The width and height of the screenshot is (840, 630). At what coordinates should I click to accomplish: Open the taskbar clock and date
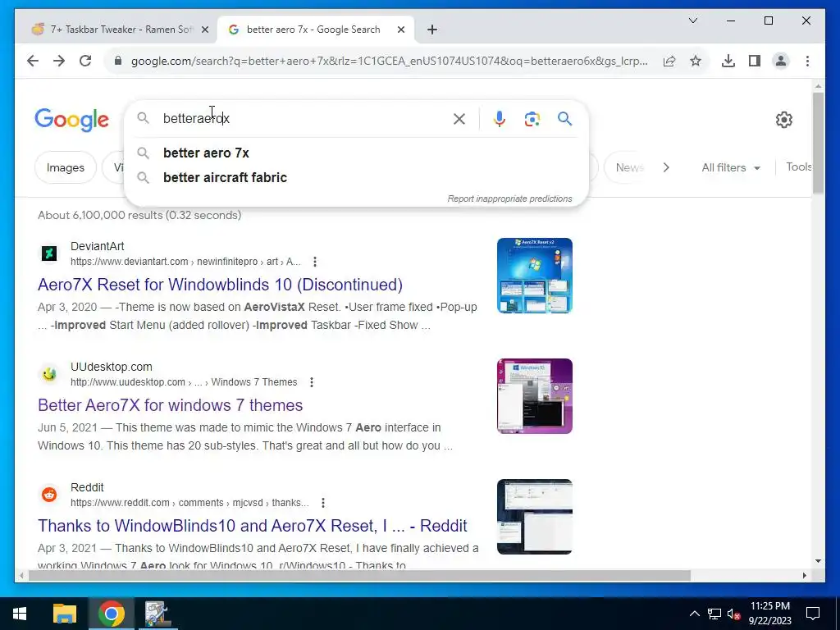click(x=769, y=614)
